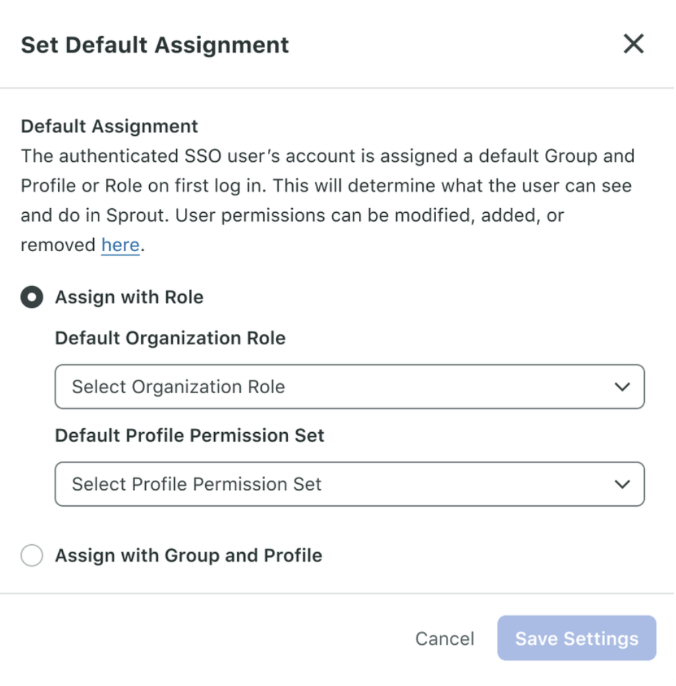The height and width of the screenshot is (686, 676).
Task: Click chevron arrow in Profile Permission Set field
Action: point(622,484)
